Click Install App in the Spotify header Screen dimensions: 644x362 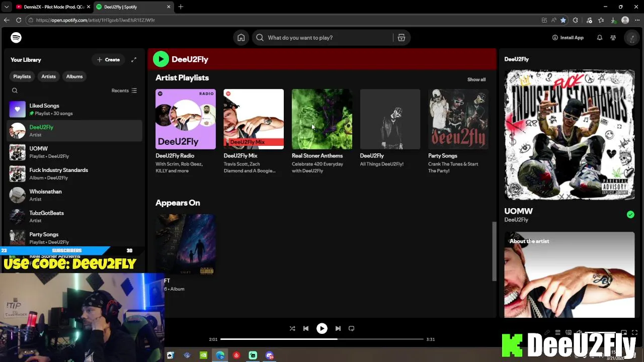pos(568,38)
